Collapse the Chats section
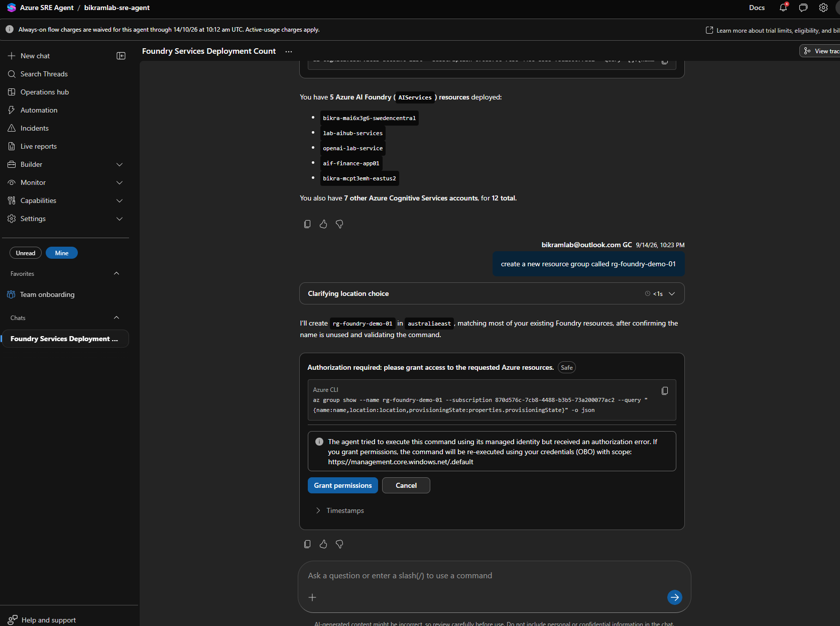The height and width of the screenshot is (626, 840). (x=116, y=318)
